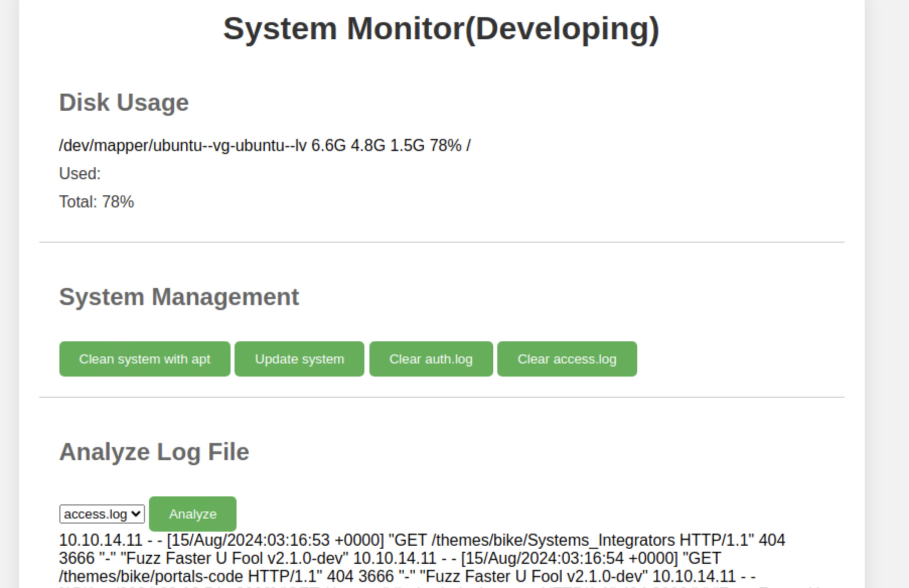
Task: Click the /dev/mapper/ubuntu--vg-ubuntu--lv device path
Action: [x=182, y=145]
